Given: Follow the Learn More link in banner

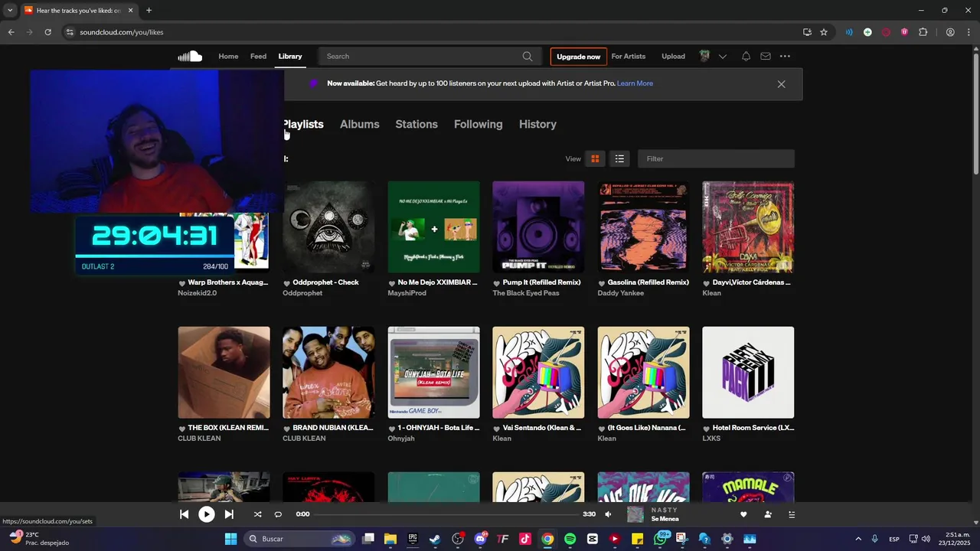Looking at the screenshot, I should click(x=635, y=83).
